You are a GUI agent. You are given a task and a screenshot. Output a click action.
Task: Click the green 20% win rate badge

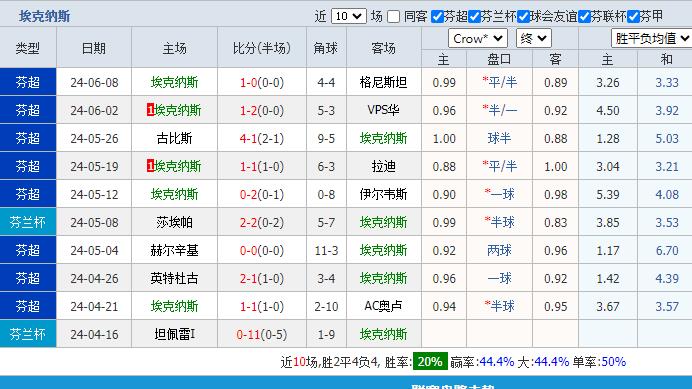coord(430,362)
